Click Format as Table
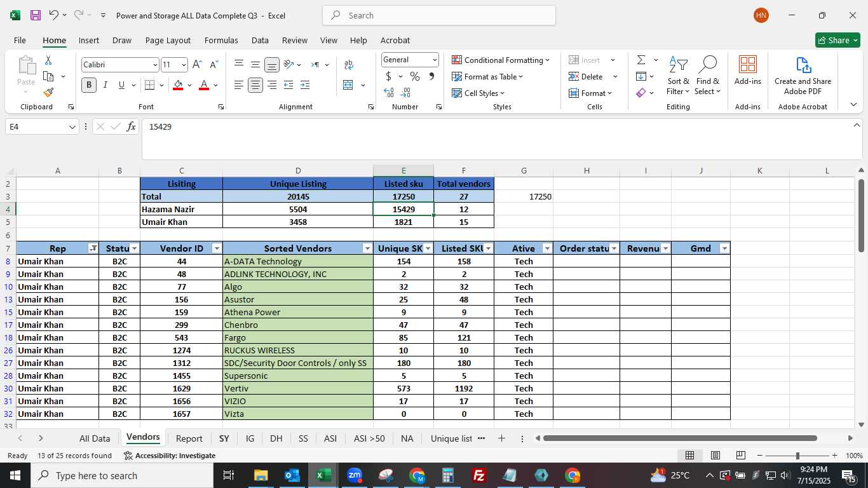 click(x=487, y=76)
